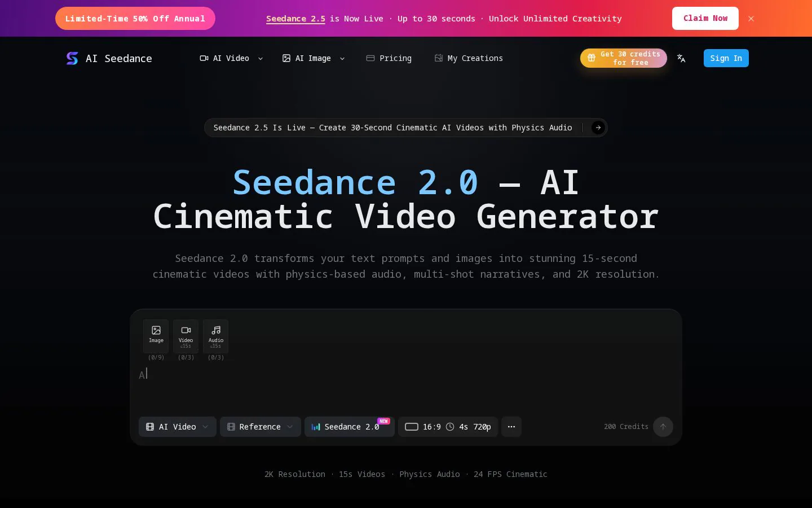The height and width of the screenshot is (508, 812).
Task: Click Limited-Time 50% Off Annual badge
Action: pyautogui.click(x=135, y=19)
